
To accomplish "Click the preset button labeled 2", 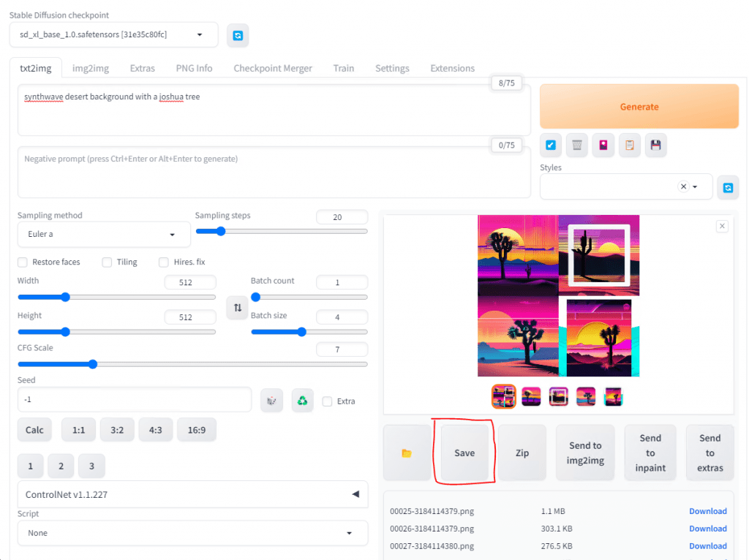I will pos(61,466).
